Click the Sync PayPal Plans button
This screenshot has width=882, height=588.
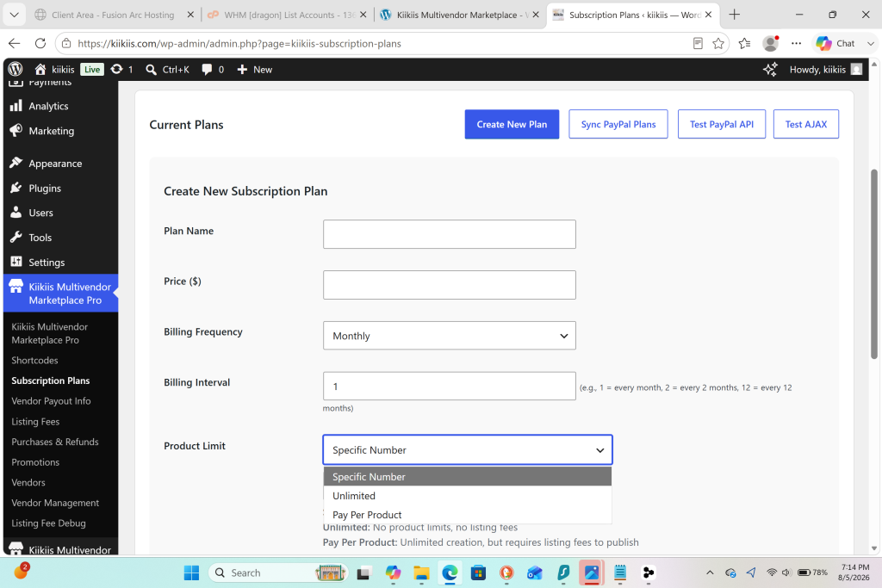(618, 124)
